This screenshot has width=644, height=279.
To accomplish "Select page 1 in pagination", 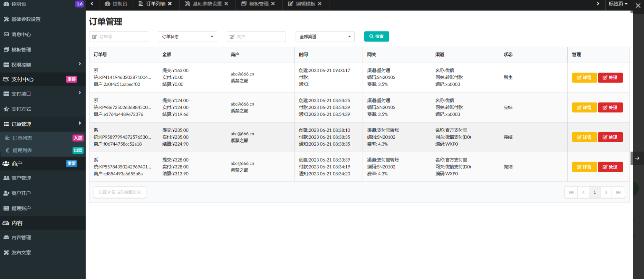I will [x=595, y=192].
